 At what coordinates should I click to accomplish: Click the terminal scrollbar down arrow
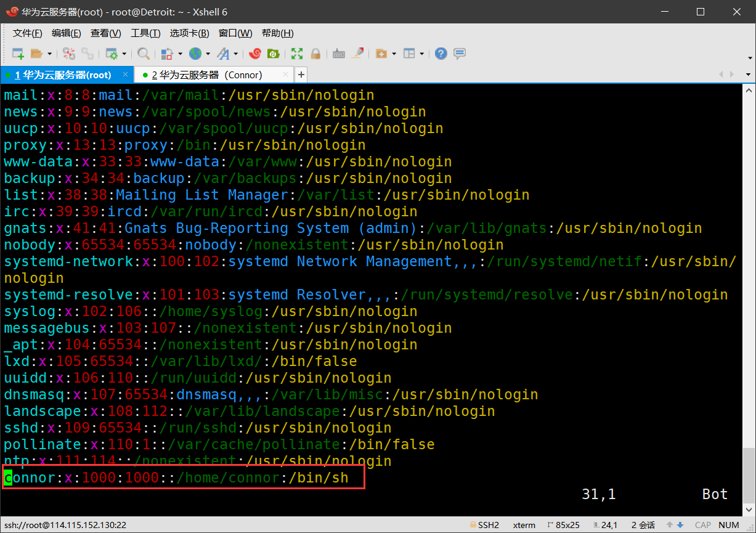coord(749,510)
